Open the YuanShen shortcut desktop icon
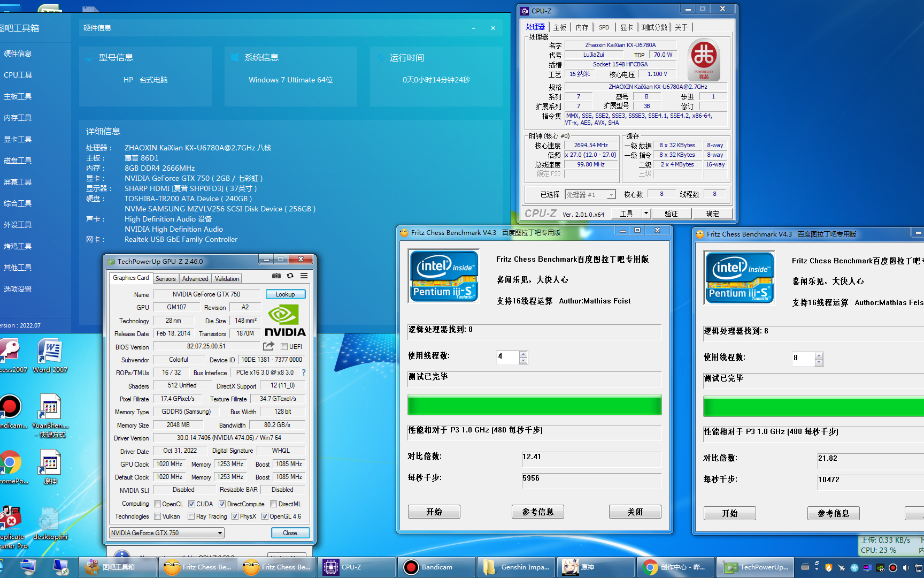The height and width of the screenshot is (578, 924). point(50,416)
